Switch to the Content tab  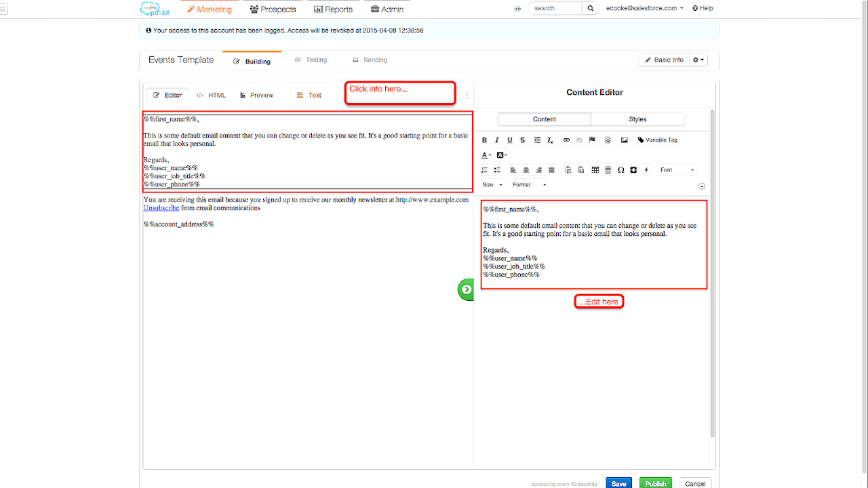[545, 119]
